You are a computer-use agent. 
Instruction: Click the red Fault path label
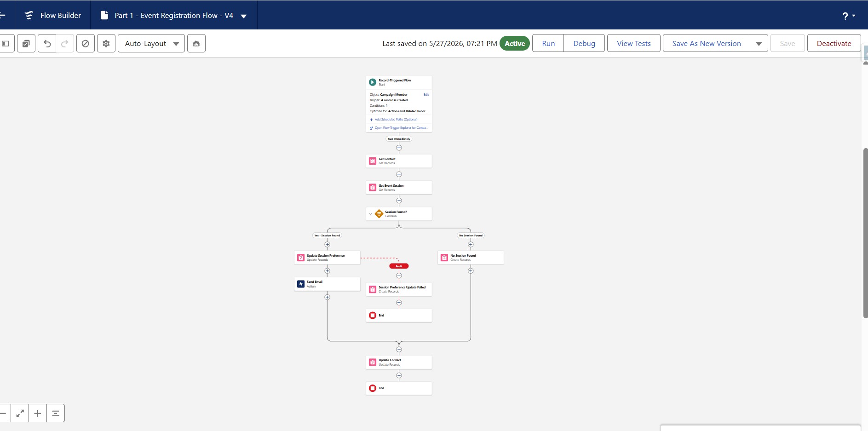[399, 266]
